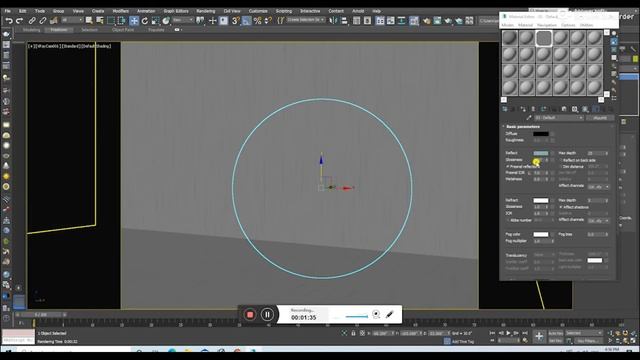Open the material name dropdown
The image size is (640, 360).
tap(559, 118)
